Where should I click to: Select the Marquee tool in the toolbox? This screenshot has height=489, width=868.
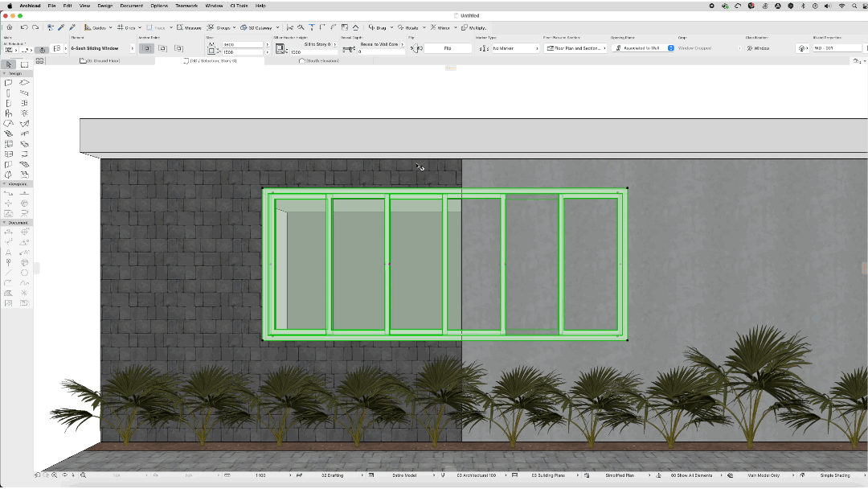(24, 64)
